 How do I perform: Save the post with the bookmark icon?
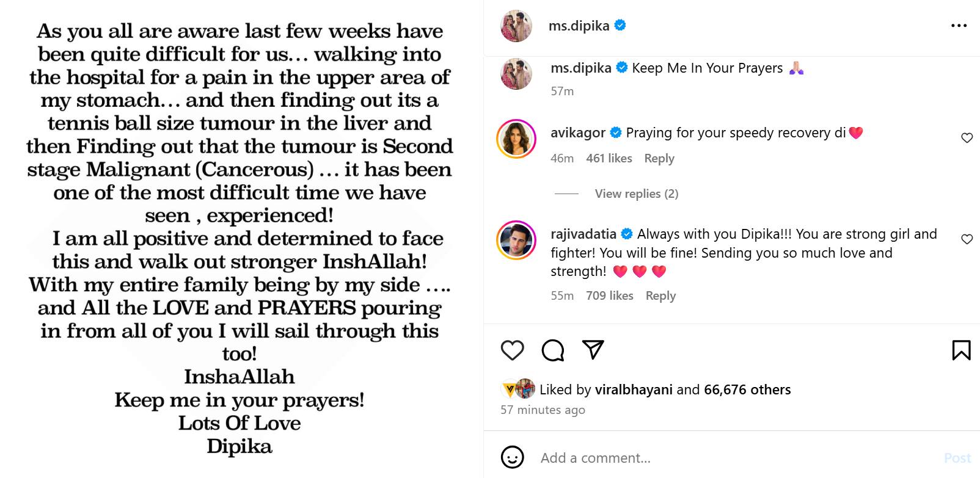pyautogui.click(x=960, y=350)
